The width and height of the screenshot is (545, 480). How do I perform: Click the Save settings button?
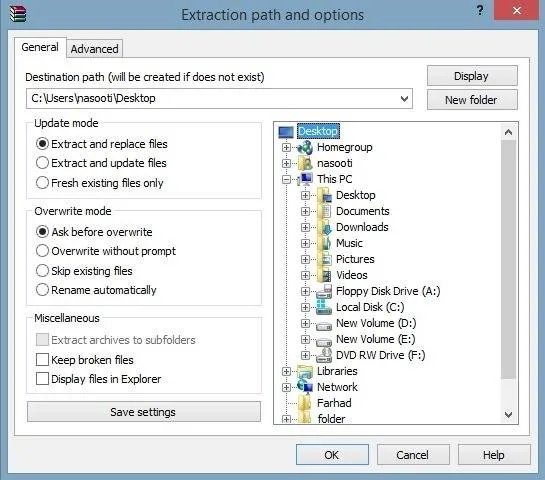click(x=144, y=412)
